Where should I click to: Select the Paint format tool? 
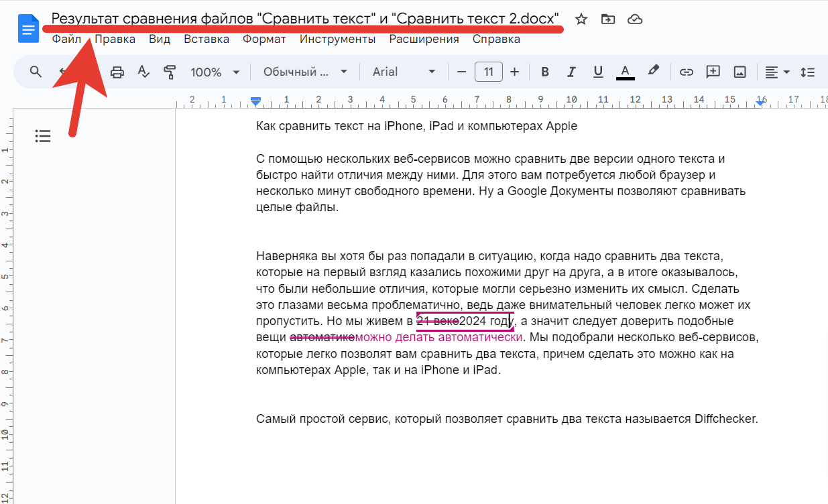170,72
